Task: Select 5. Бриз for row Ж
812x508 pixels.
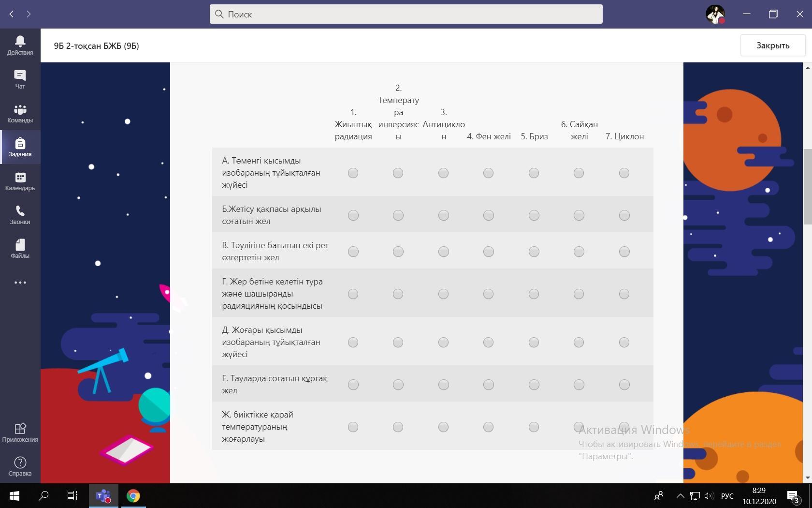Action: tap(534, 427)
